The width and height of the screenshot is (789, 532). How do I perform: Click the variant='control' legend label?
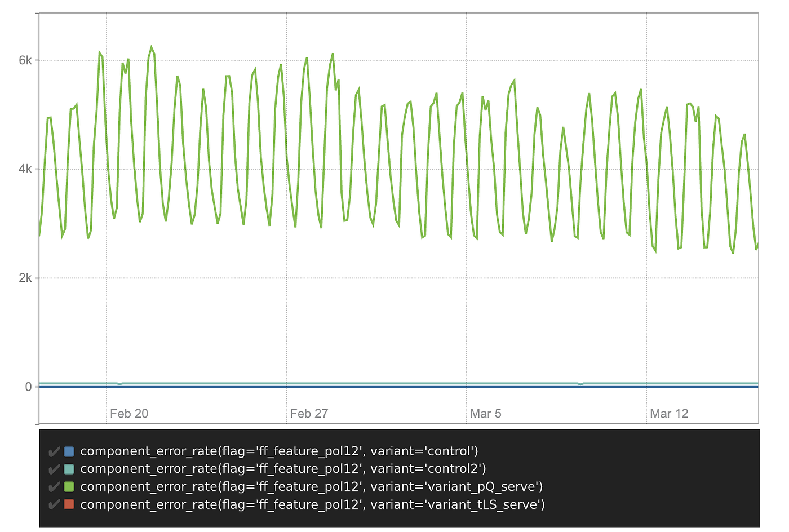(279, 451)
